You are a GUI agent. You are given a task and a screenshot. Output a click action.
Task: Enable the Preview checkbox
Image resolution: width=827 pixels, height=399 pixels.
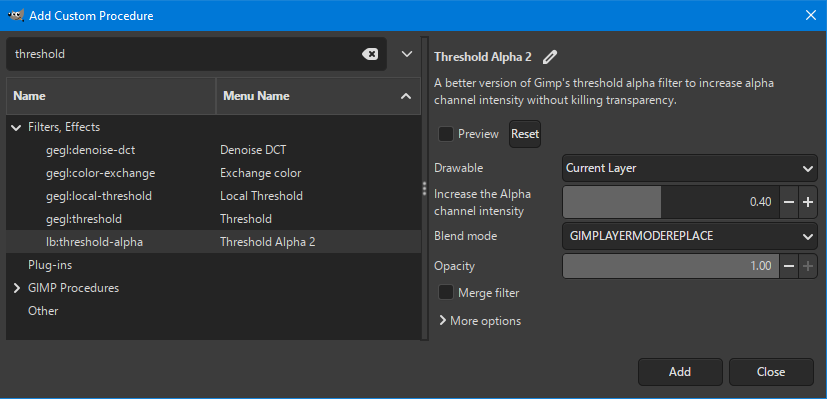[446, 134]
